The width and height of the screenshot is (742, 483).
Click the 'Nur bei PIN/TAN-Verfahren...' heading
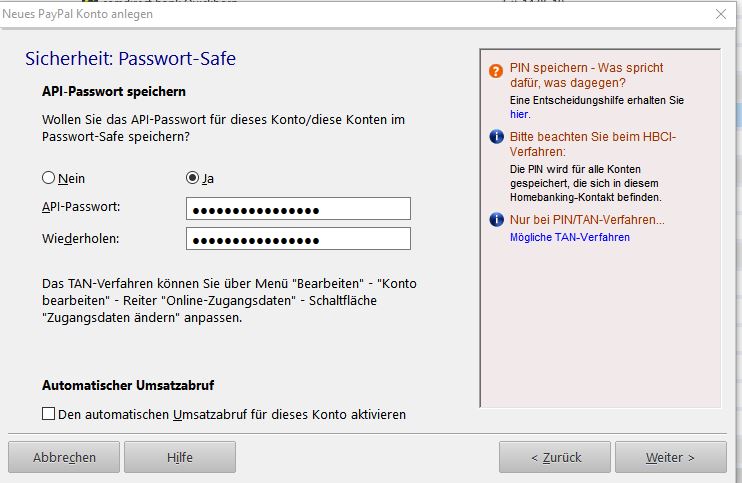tap(586, 220)
